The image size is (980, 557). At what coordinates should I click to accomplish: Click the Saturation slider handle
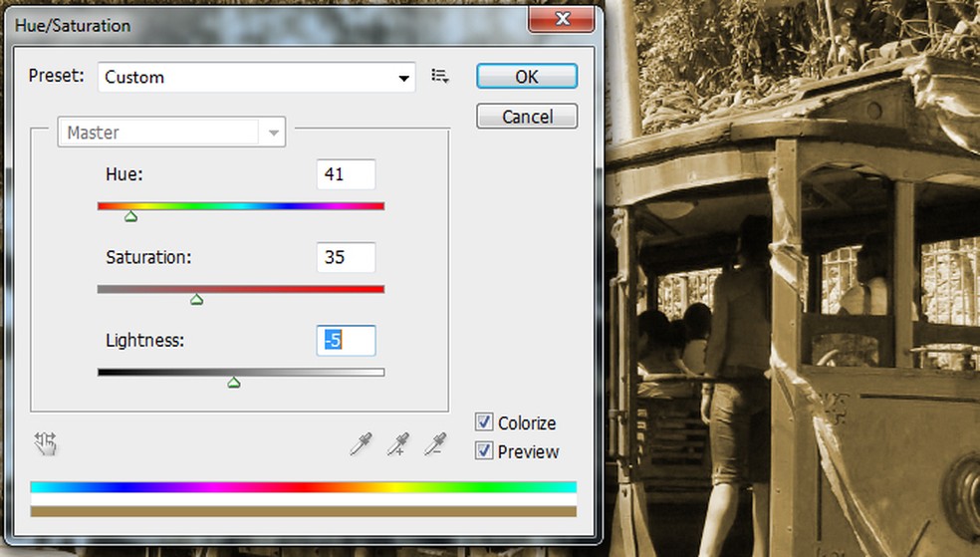pyautogui.click(x=197, y=300)
